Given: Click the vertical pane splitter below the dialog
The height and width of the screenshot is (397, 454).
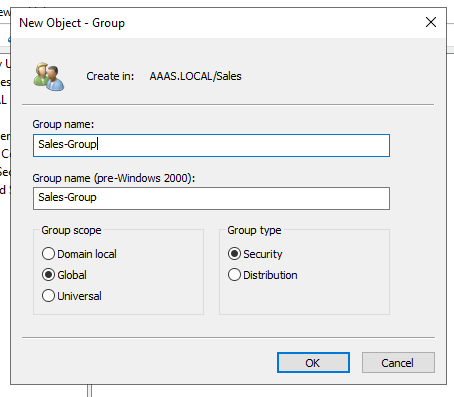Looking at the screenshot, I should click(x=89, y=391).
